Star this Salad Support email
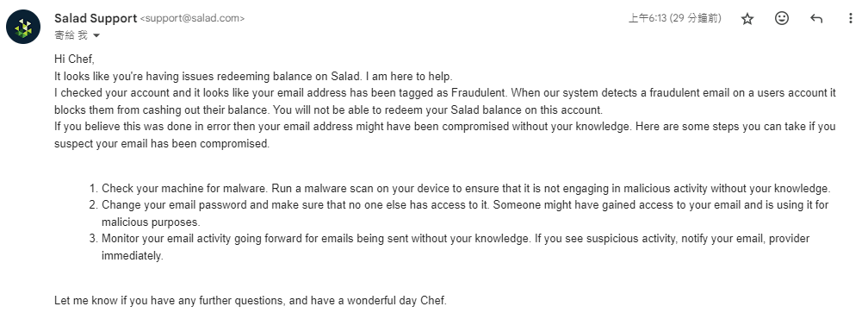 pos(747,19)
